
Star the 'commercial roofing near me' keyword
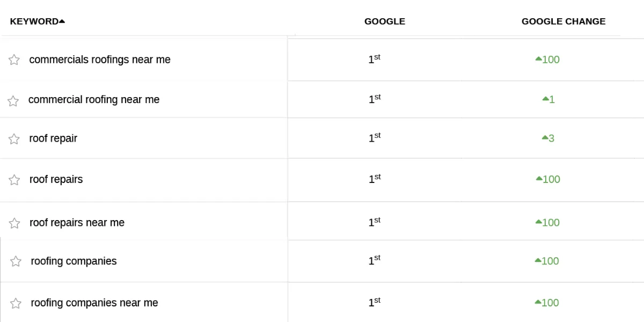(x=13, y=101)
